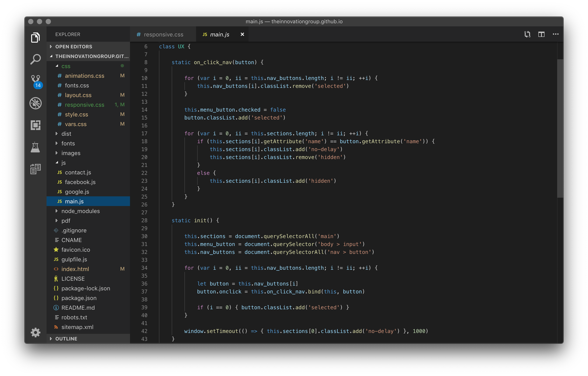This screenshot has width=588, height=376.
Task: Close the main.js tab
Action: (x=242, y=34)
